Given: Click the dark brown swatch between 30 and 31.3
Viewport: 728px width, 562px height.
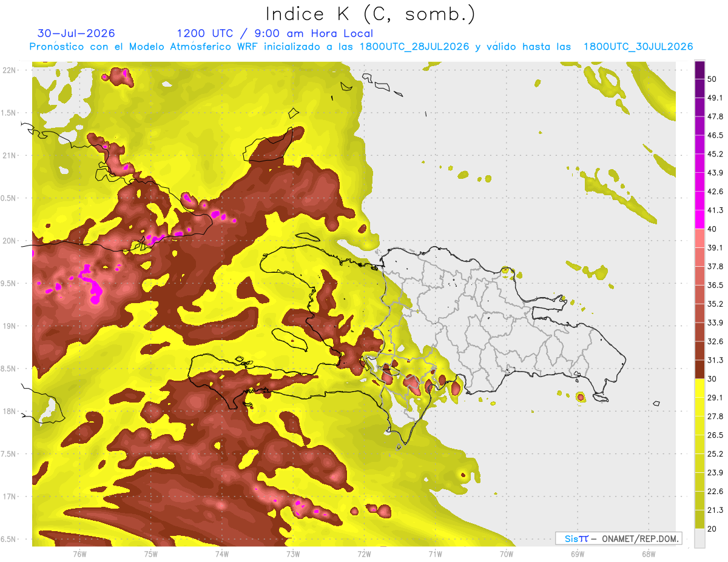Looking at the screenshot, I should (699, 369).
